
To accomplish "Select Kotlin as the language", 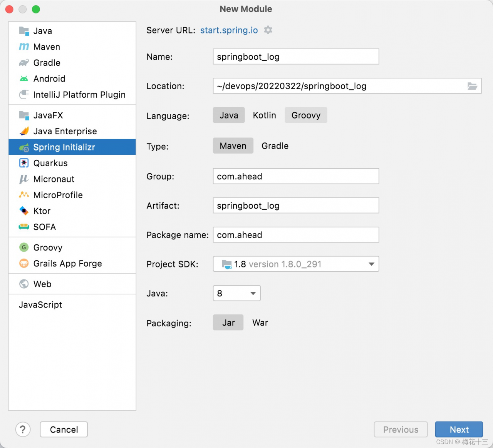I will coord(264,115).
